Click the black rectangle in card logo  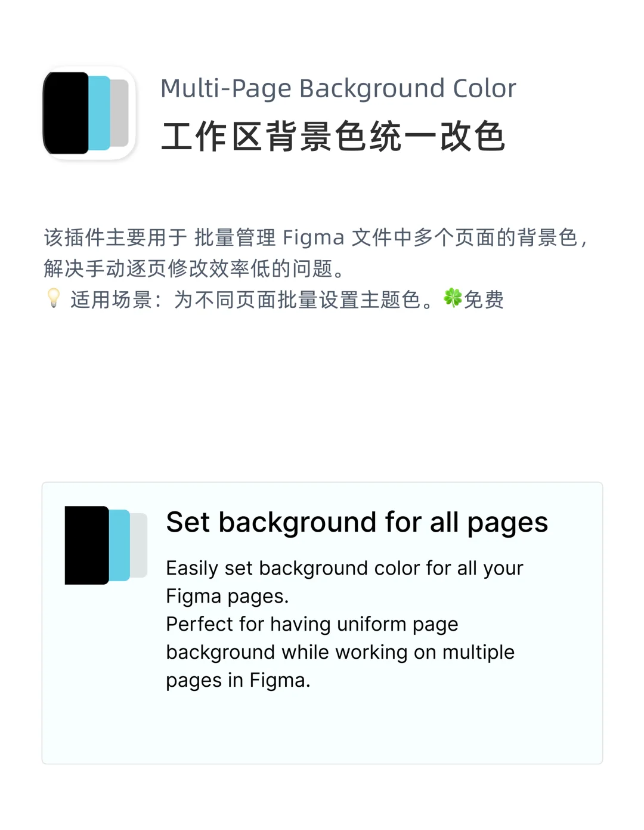click(86, 545)
